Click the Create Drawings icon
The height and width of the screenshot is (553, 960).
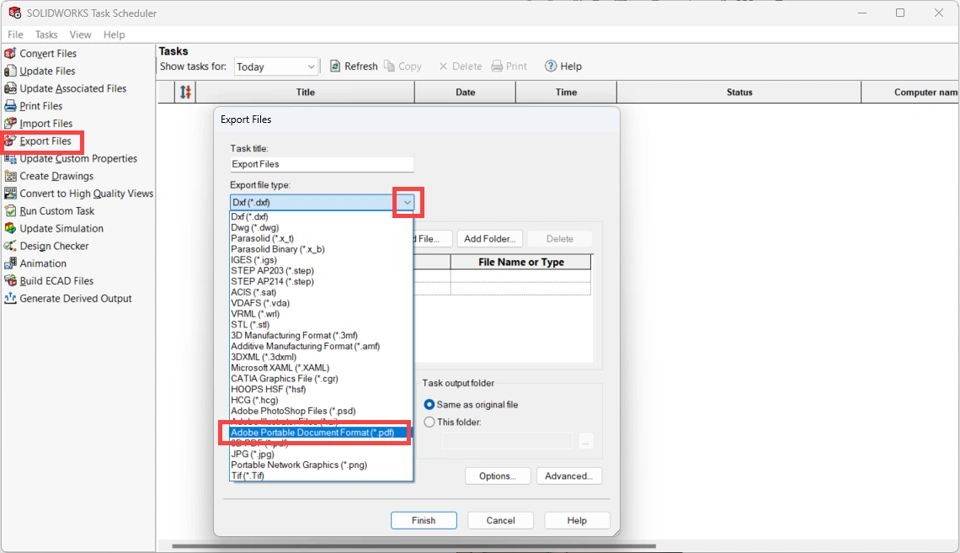click(10, 176)
